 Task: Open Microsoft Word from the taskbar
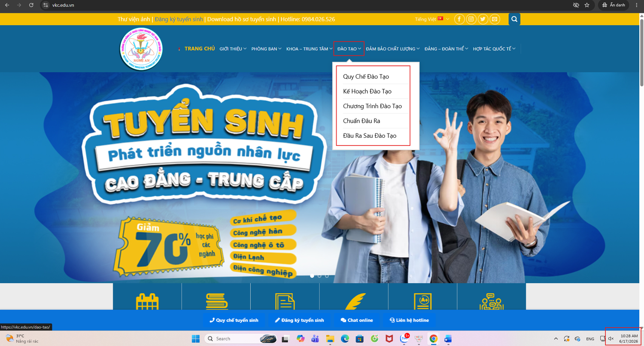pyautogui.click(x=448, y=339)
